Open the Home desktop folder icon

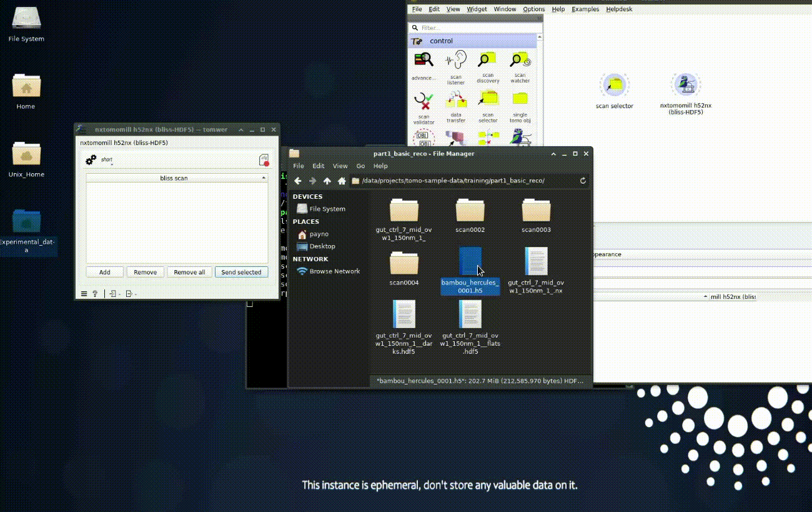[26, 91]
